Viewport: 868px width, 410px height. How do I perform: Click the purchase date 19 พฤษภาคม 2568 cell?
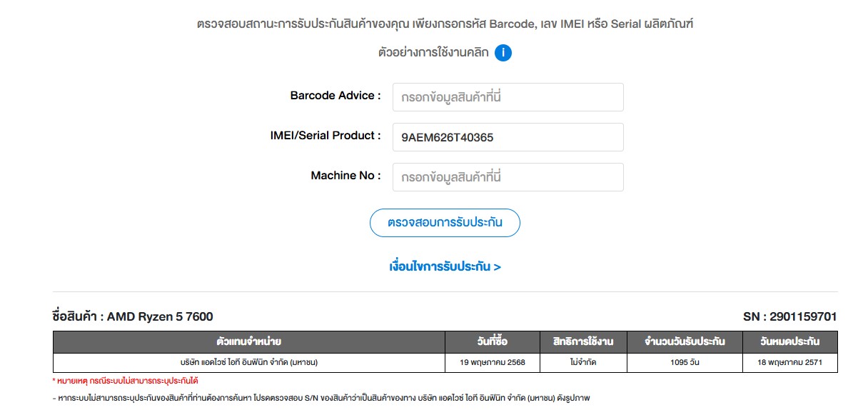[493, 362]
